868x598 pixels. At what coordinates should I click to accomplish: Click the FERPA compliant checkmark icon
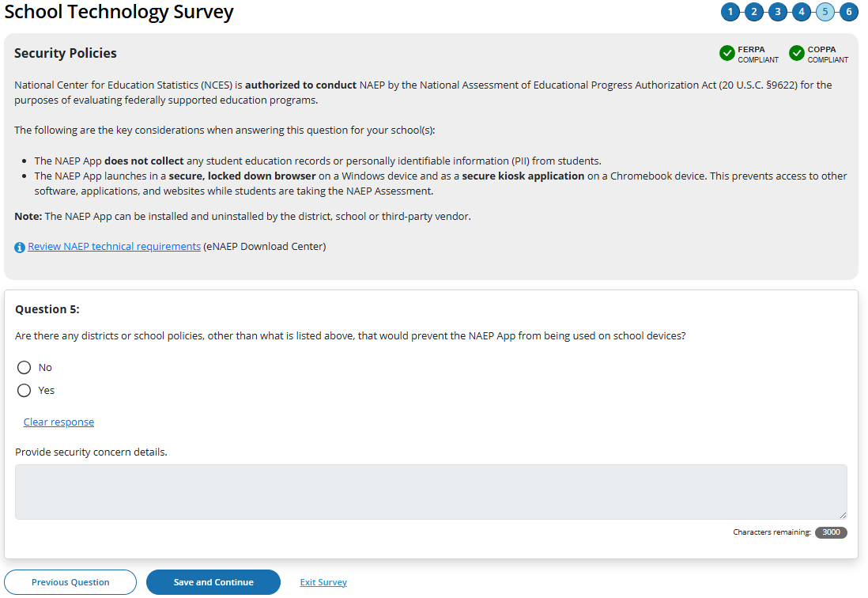[x=727, y=54]
